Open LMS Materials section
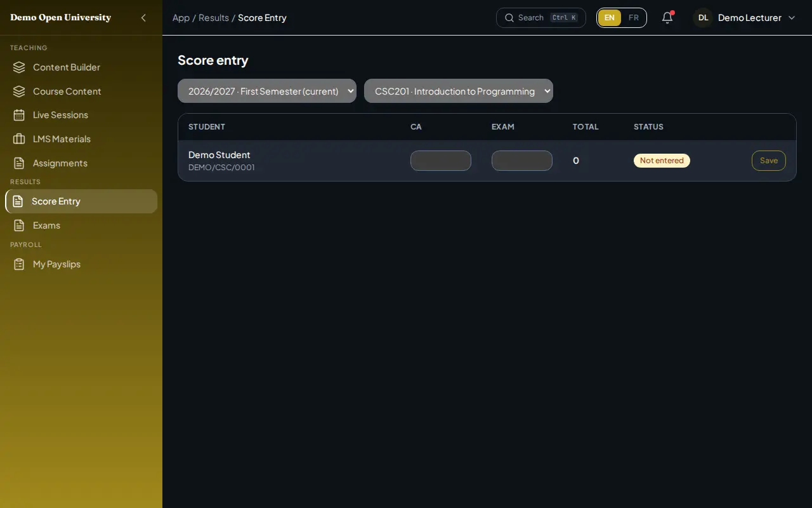This screenshot has height=508, width=812. coord(81,139)
